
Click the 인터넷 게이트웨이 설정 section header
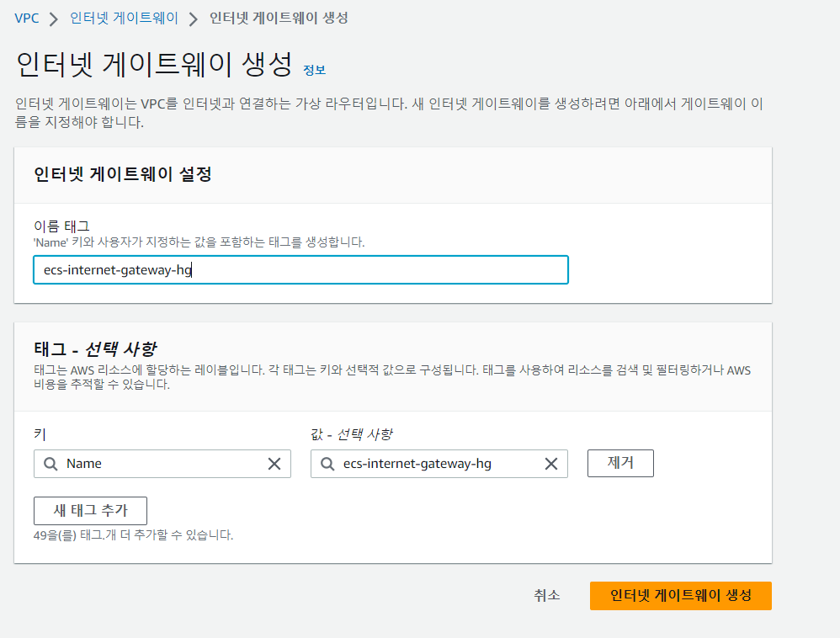tap(123, 174)
